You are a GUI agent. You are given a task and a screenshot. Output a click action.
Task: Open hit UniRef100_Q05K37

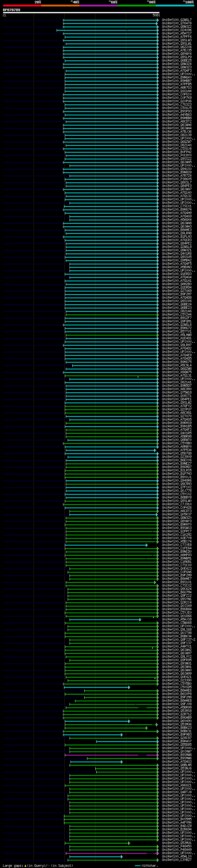[177, 514]
